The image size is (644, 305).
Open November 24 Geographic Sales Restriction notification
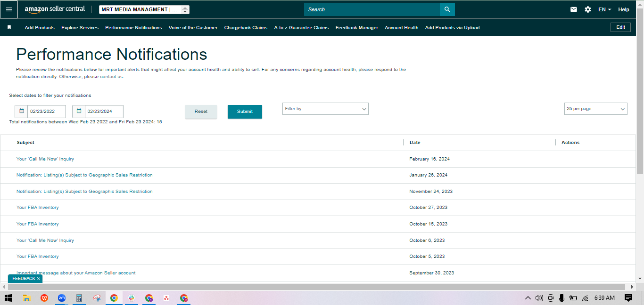(x=84, y=192)
